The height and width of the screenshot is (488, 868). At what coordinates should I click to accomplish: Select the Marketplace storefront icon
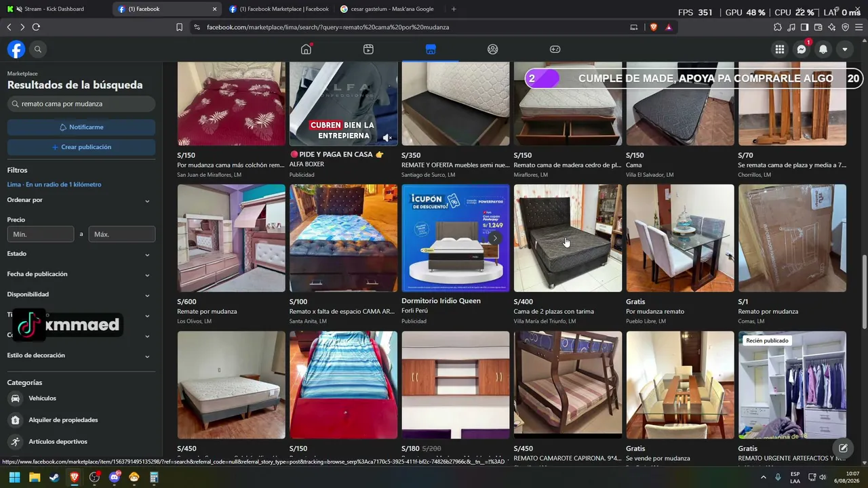(431, 49)
